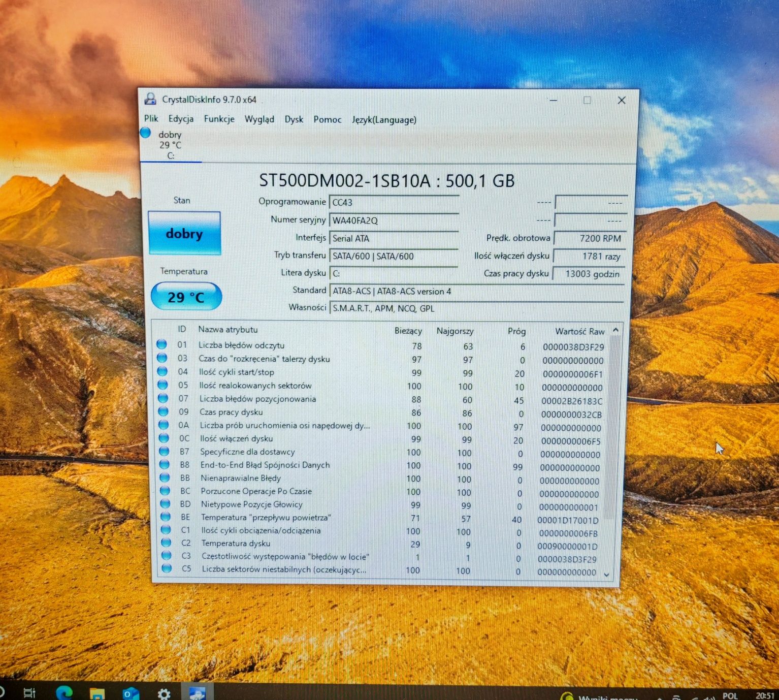Open the Pomoc menu
Screen dimensions: 779x700
327,119
